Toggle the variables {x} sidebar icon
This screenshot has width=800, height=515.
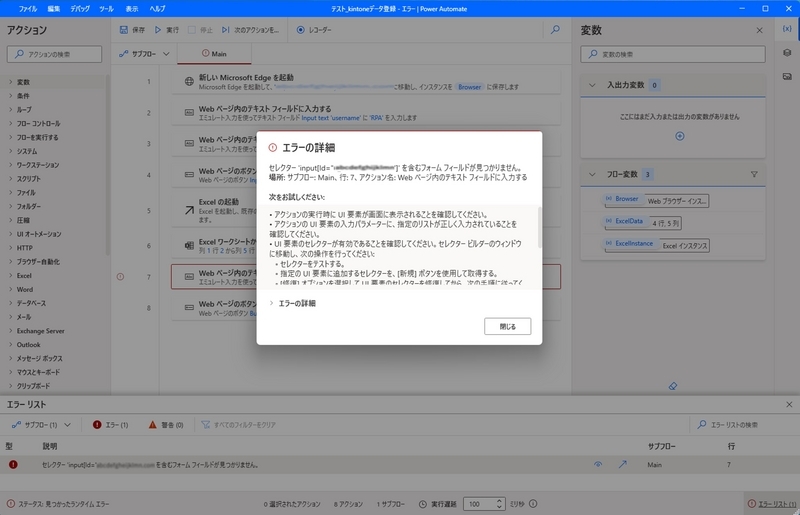(x=787, y=29)
